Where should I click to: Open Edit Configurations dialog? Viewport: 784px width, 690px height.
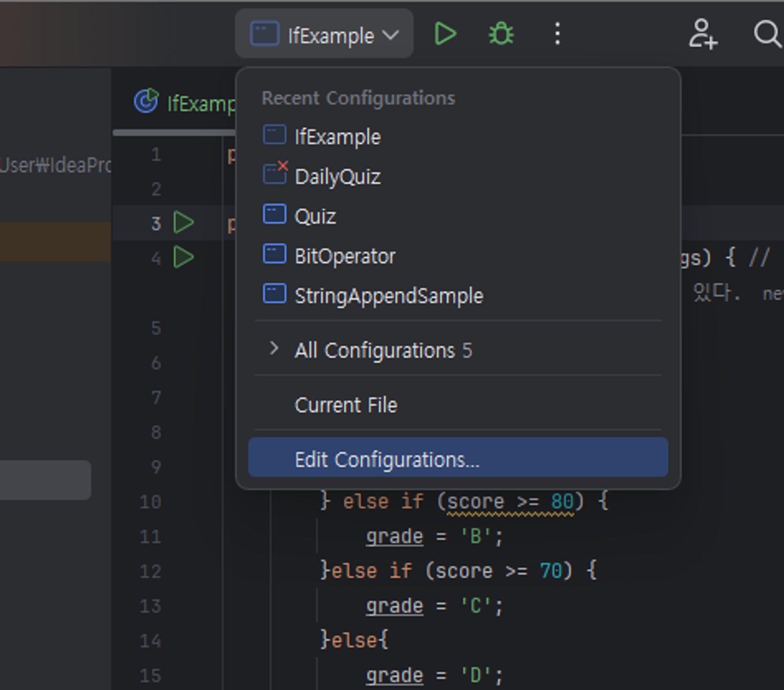click(387, 459)
